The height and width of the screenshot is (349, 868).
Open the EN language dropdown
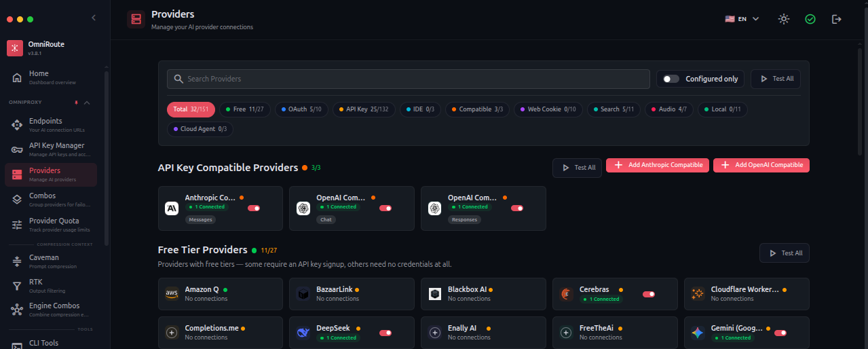[742, 19]
